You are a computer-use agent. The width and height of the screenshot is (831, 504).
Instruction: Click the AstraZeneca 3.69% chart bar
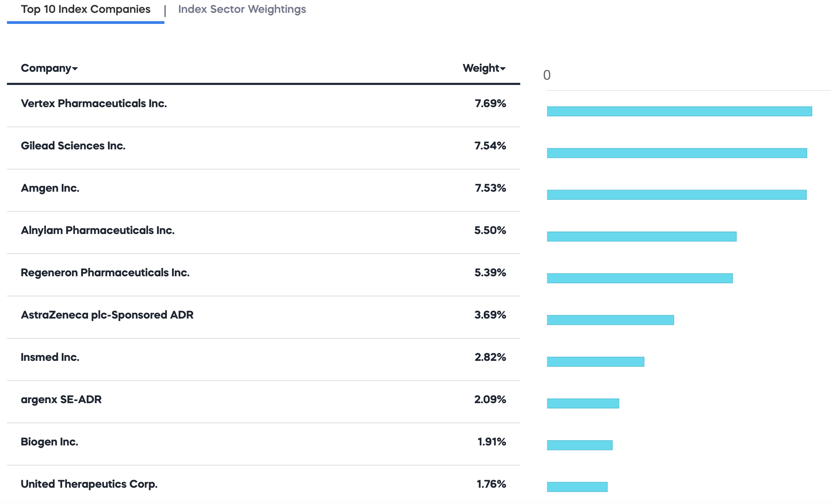click(610, 320)
